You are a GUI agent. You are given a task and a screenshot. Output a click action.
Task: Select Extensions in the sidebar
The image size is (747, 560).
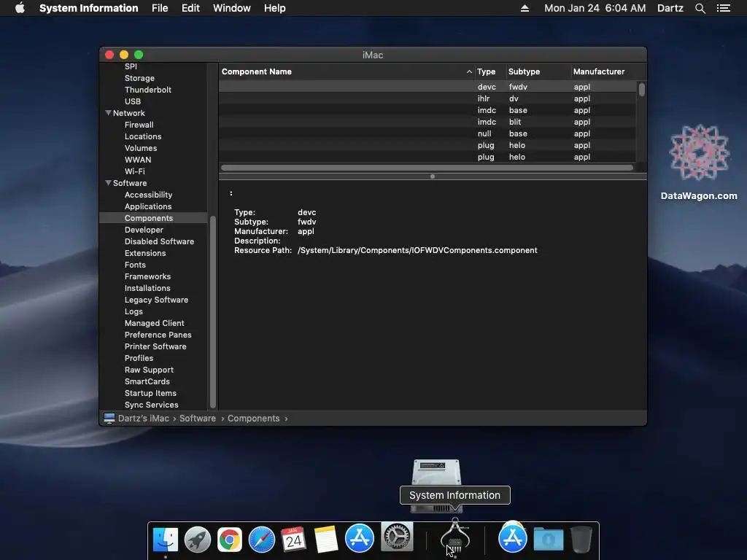[x=145, y=253]
